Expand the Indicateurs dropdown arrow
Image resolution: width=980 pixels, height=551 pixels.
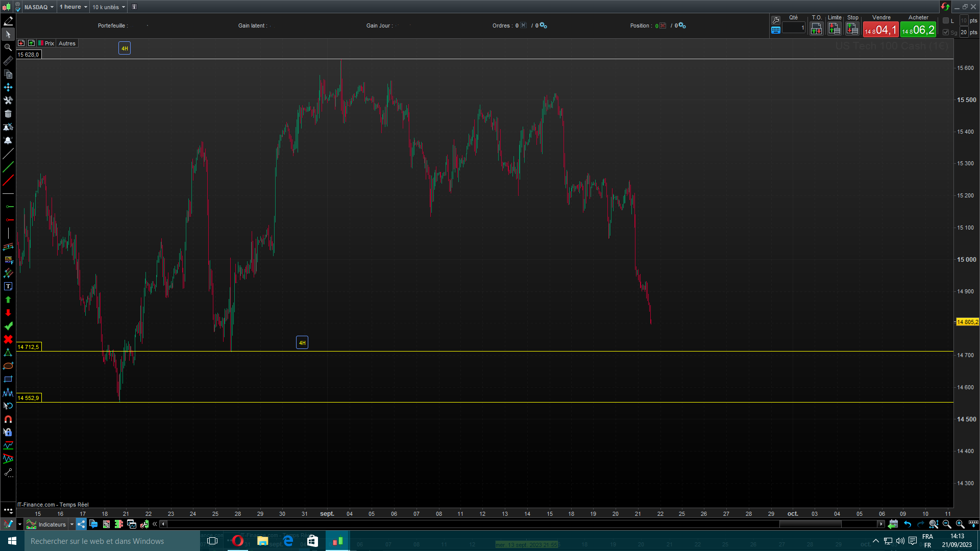point(72,524)
